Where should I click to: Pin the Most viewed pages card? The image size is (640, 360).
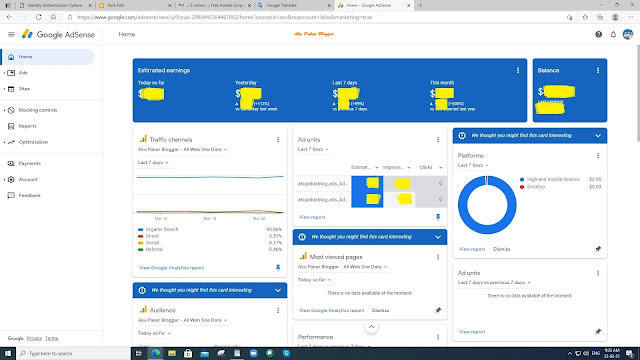438,310
